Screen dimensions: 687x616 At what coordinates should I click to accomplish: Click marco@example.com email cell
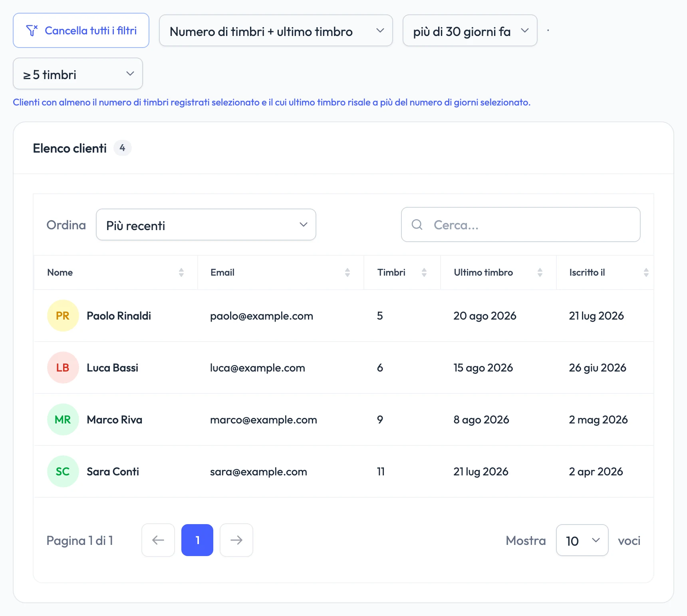264,420
